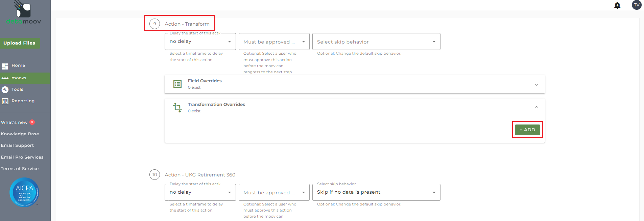Open the TV user avatar menu
644x221 pixels.
point(637,5)
